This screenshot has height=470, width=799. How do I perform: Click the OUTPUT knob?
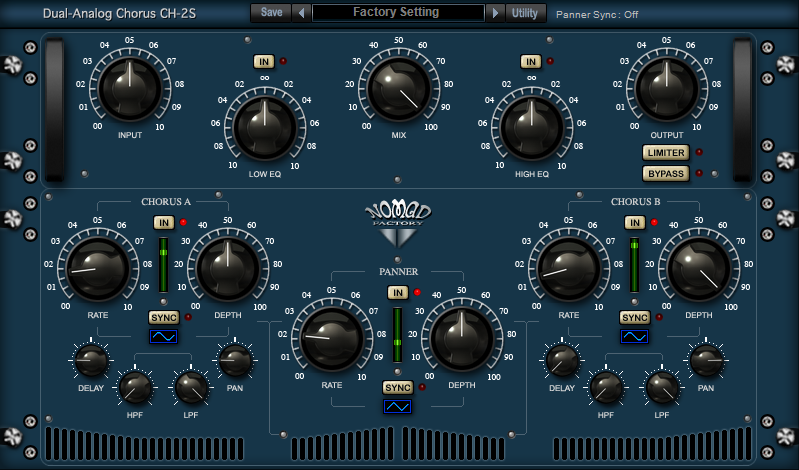[x=667, y=89]
